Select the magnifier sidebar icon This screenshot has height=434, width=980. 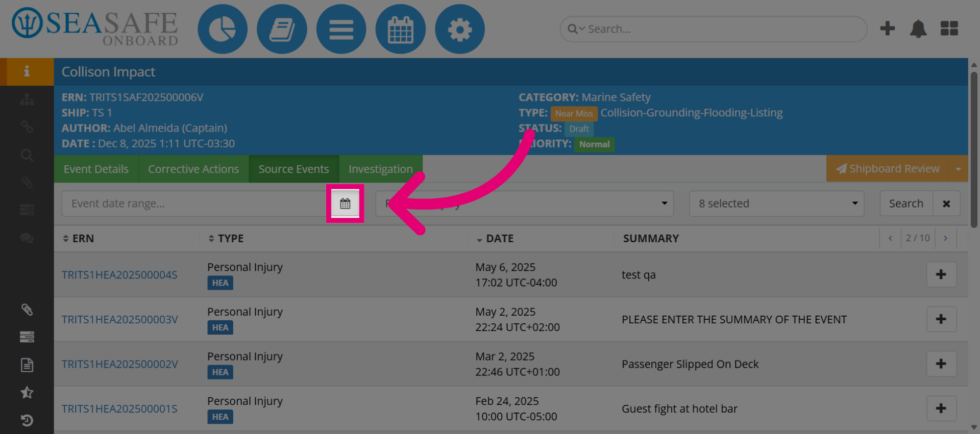27,155
